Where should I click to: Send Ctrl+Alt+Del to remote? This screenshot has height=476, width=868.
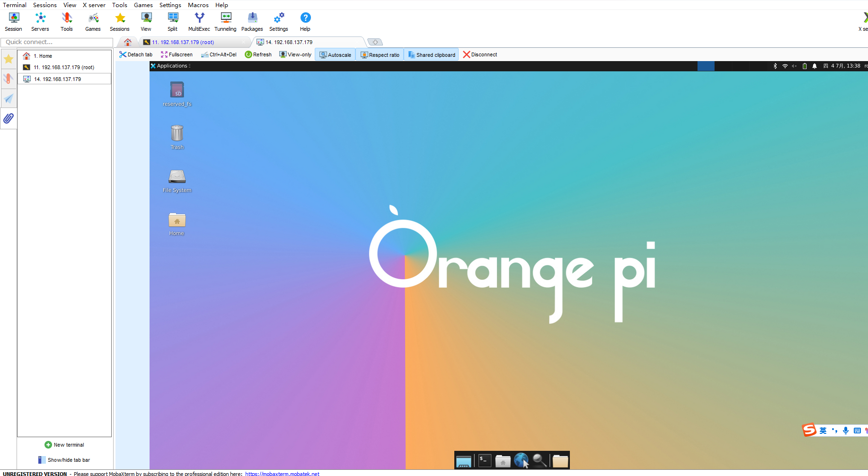tap(219, 54)
